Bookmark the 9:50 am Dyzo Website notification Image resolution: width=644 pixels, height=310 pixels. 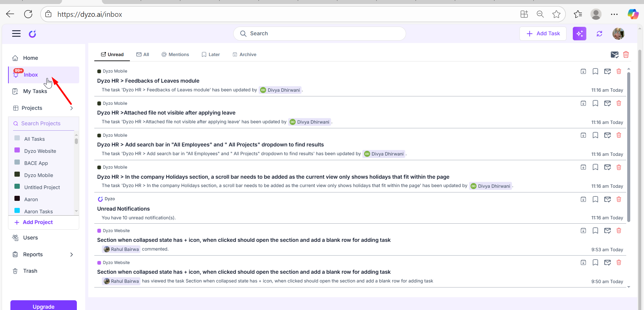(595, 262)
